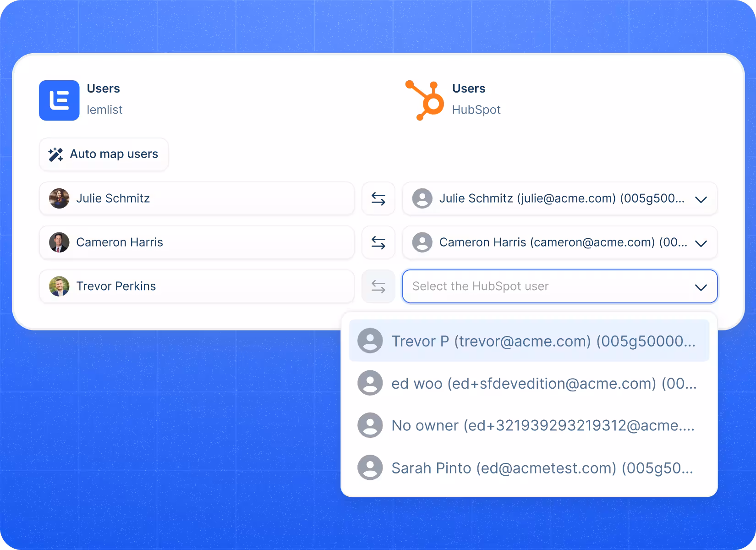
Task: Click the lemlist label under Users
Action: click(x=105, y=110)
